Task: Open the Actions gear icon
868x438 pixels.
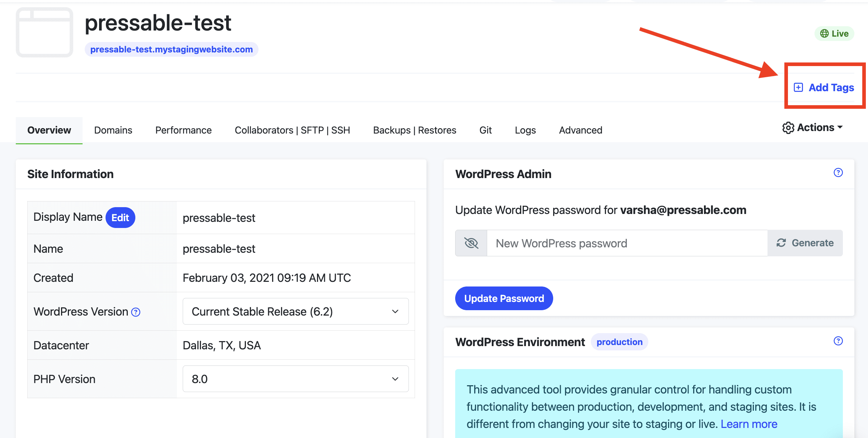Action: point(788,128)
